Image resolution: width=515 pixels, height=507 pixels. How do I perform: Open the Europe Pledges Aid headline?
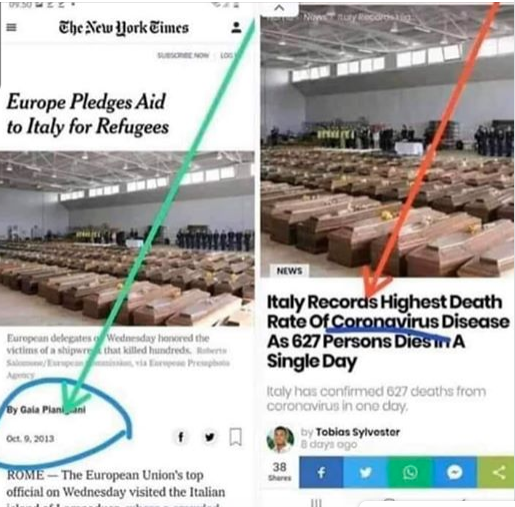[87, 114]
